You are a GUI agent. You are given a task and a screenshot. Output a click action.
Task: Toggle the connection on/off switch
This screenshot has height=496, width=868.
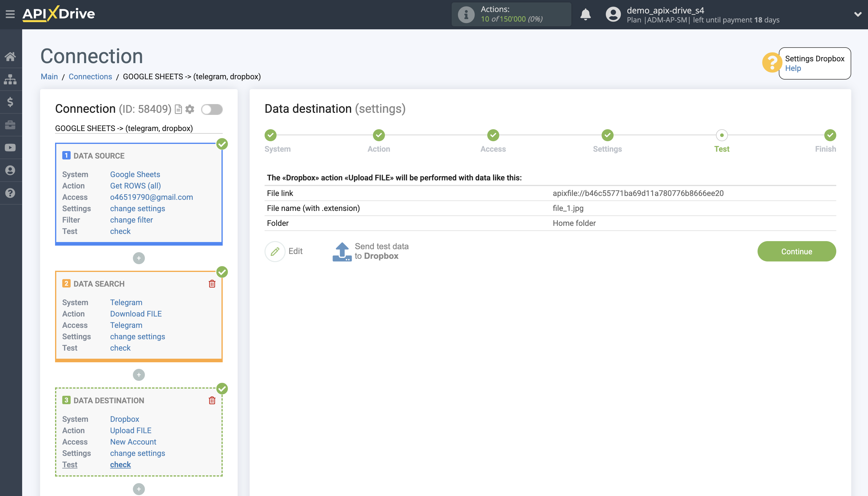[x=212, y=109]
